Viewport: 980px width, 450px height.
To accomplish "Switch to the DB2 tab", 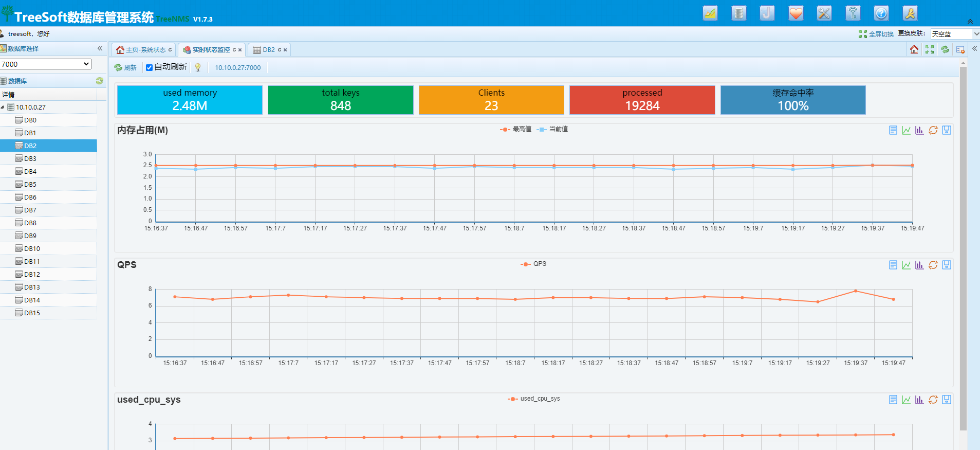I will 269,50.
